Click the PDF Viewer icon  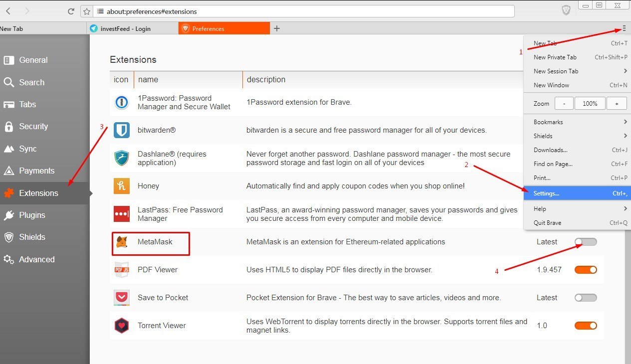[x=122, y=270]
